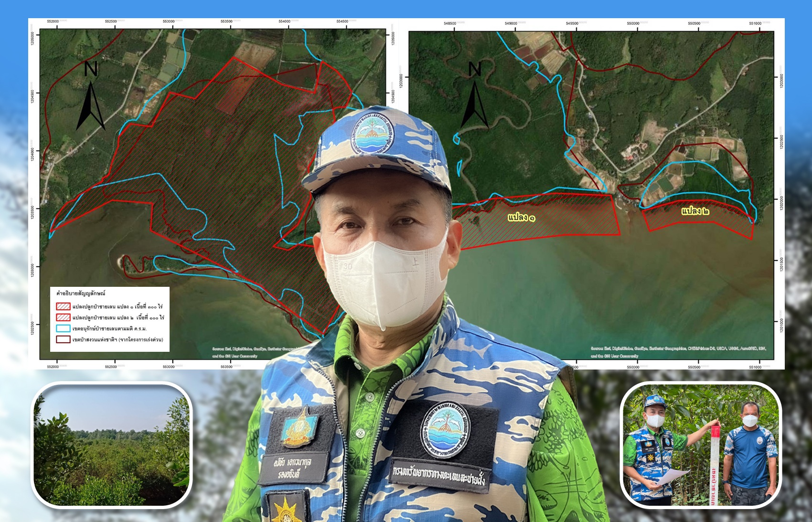The height and width of the screenshot is (522, 812).
Task: Click the legend title คำอธิบายสัญลักษณ์
Action: (81, 294)
